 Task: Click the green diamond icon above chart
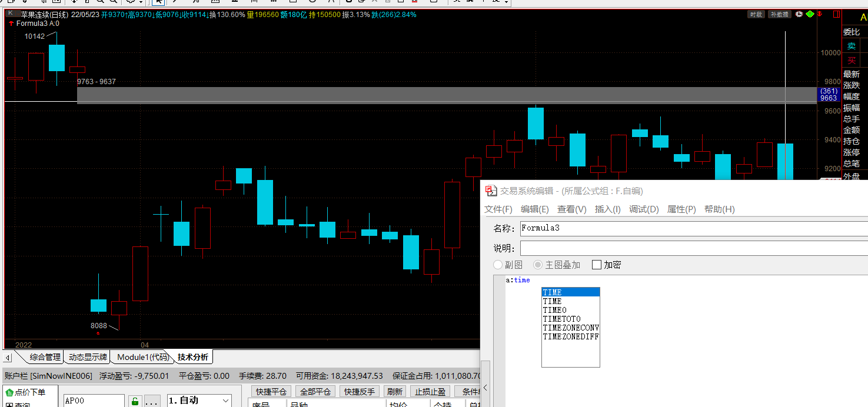(x=810, y=14)
